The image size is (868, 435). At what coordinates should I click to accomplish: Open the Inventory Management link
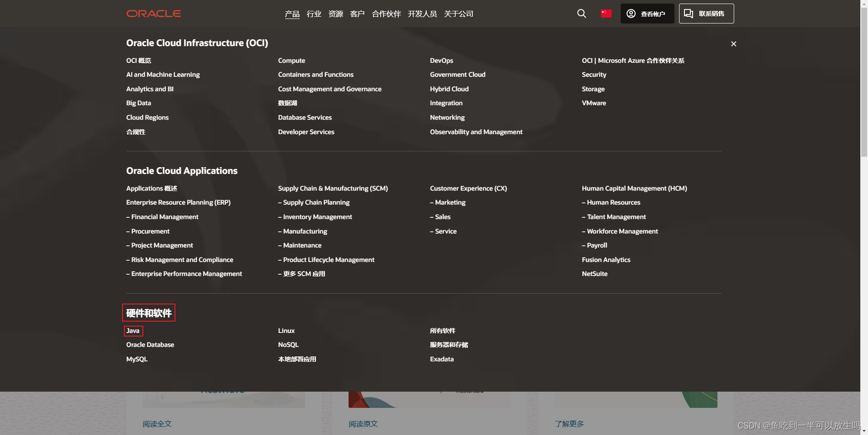click(x=315, y=217)
